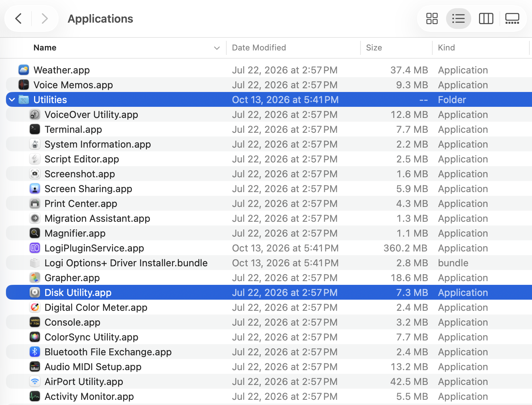
Task: Select the Digital Color Meter.app name
Action: coord(96,307)
